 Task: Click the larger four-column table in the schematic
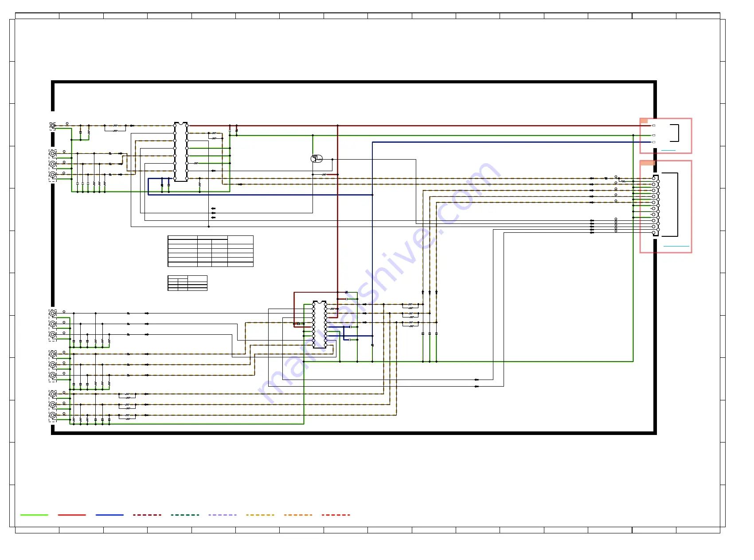pos(211,251)
